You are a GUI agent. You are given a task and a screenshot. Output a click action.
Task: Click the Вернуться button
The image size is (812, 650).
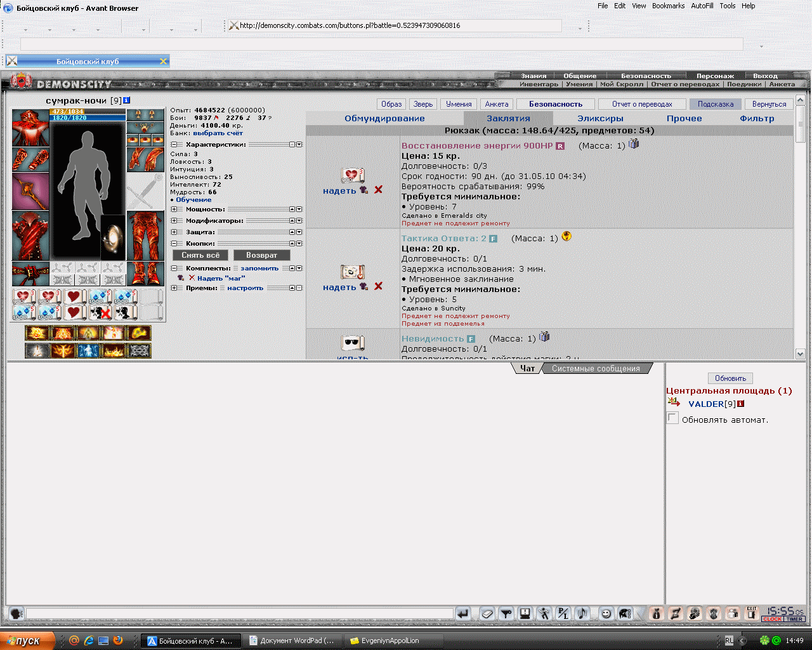[769, 104]
